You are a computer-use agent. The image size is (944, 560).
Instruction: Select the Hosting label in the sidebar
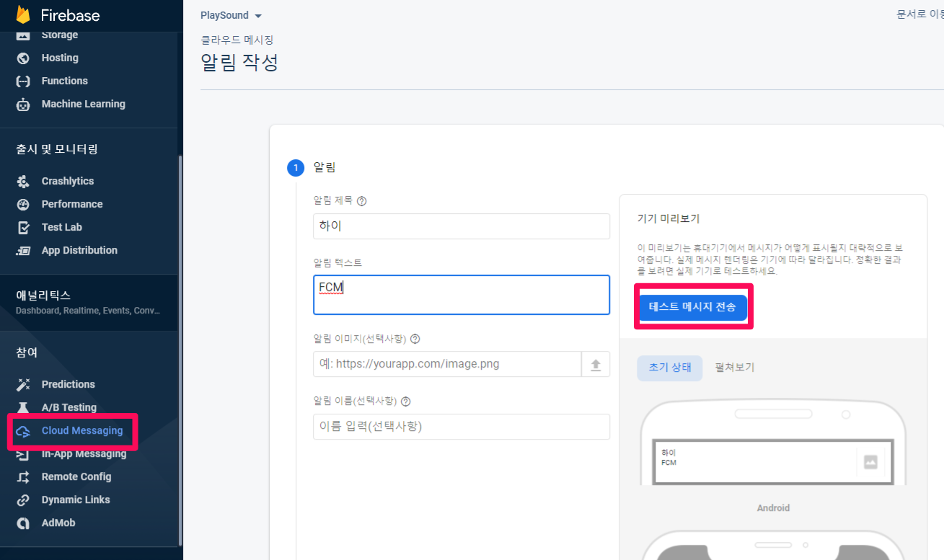(x=60, y=58)
